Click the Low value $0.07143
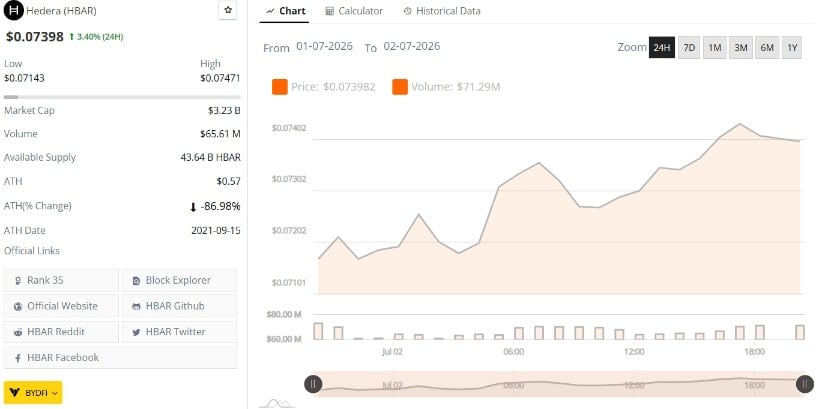825x409 pixels. pos(24,78)
